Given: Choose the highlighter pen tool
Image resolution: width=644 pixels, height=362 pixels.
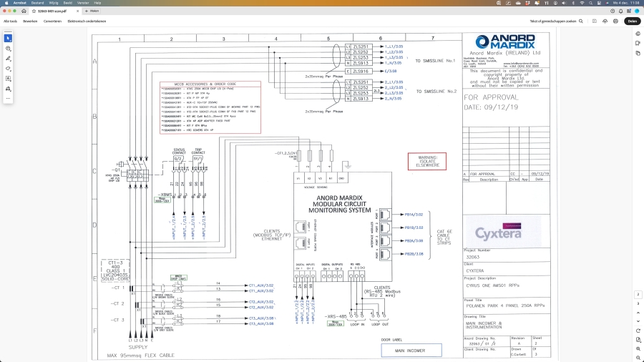Looking at the screenshot, I should 8,59.
